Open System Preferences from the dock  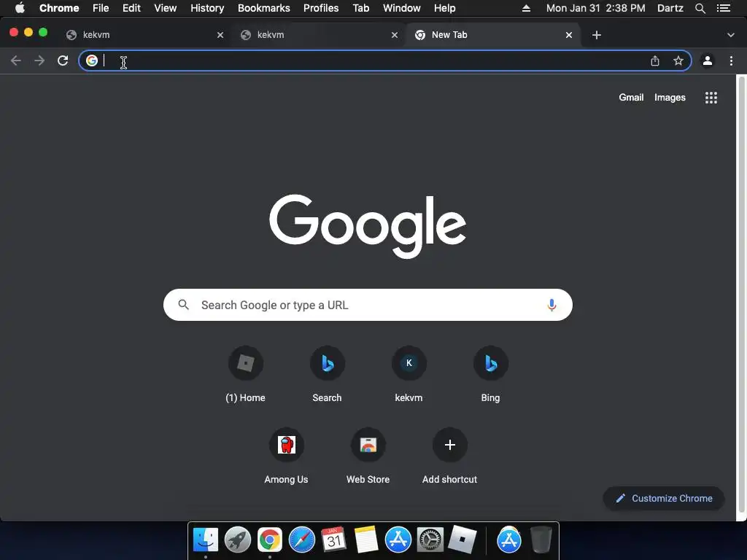[x=430, y=540]
